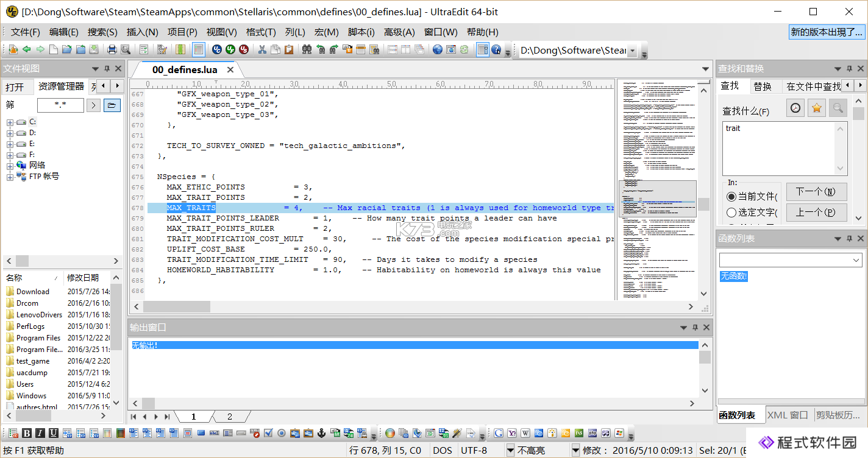Expand the E: drive tree node

click(x=10, y=144)
